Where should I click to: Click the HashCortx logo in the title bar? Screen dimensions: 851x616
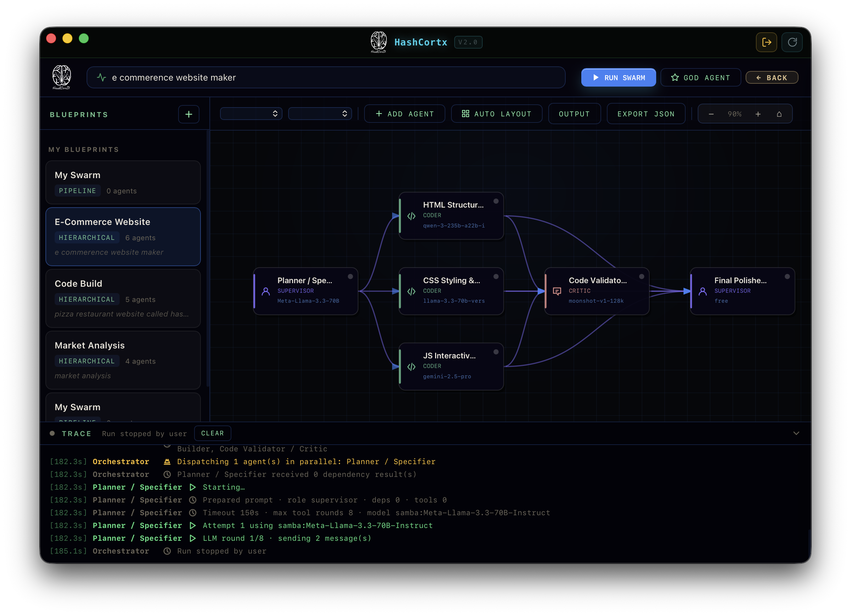[x=378, y=42]
